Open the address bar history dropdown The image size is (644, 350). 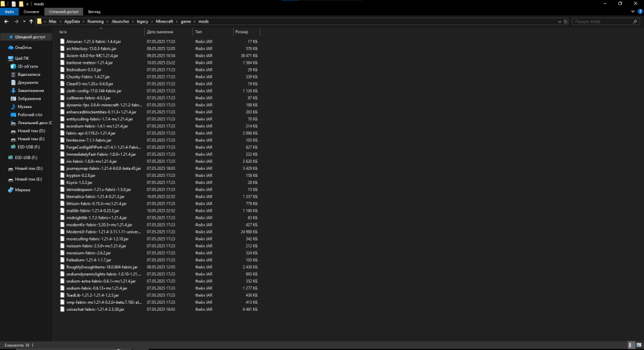[x=560, y=21]
